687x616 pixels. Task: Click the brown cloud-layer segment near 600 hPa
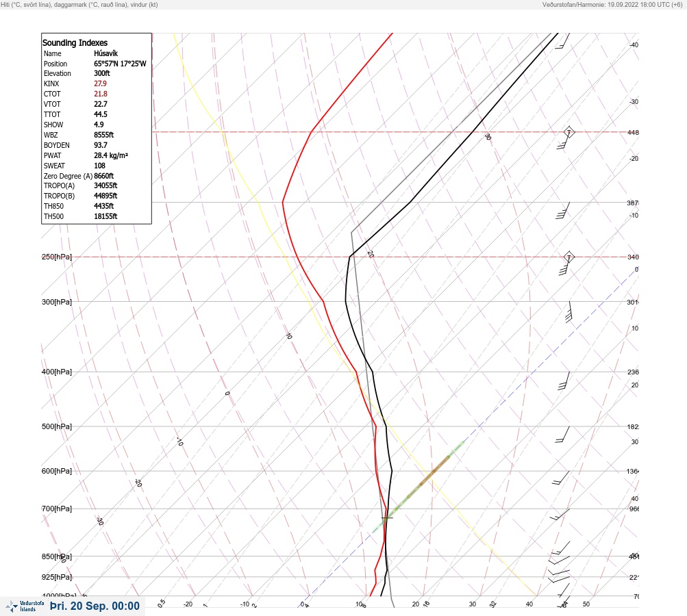(x=435, y=471)
